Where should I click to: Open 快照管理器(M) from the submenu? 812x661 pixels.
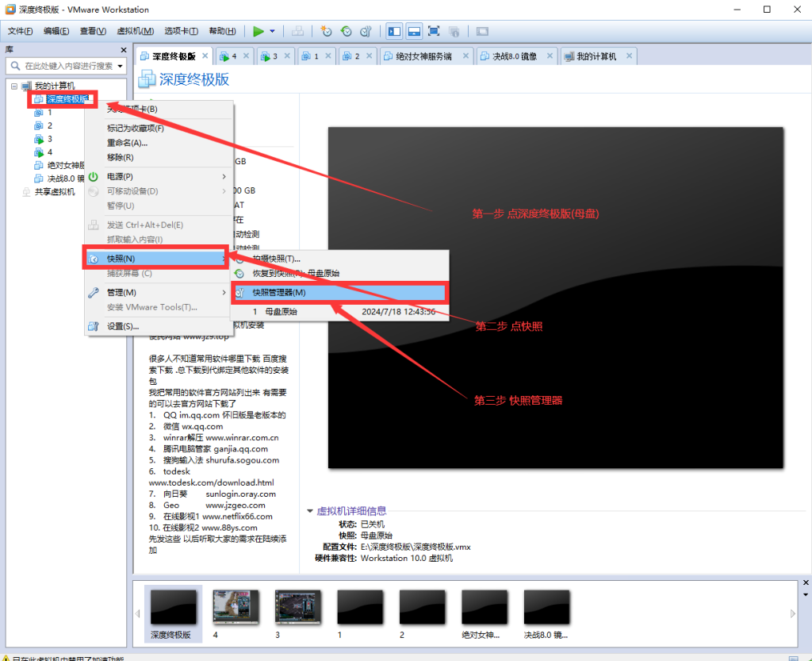coord(339,293)
